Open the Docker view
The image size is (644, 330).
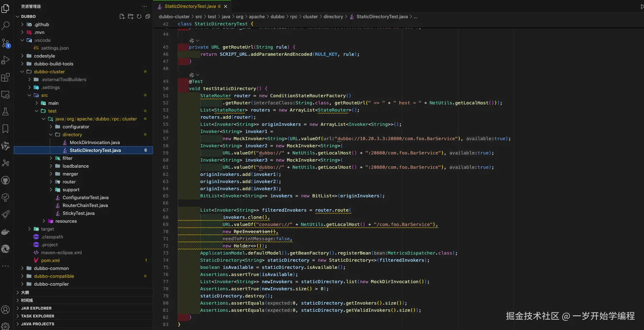coord(5,232)
